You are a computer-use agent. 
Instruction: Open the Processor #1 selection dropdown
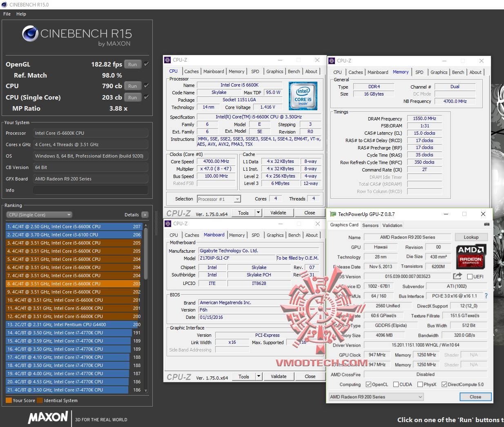(x=219, y=199)
